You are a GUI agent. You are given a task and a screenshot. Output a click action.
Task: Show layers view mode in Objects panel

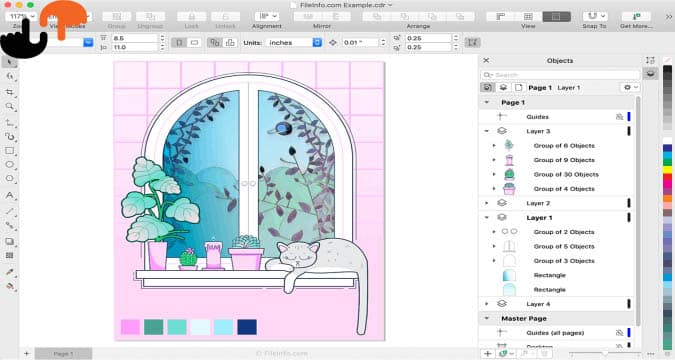503,87
